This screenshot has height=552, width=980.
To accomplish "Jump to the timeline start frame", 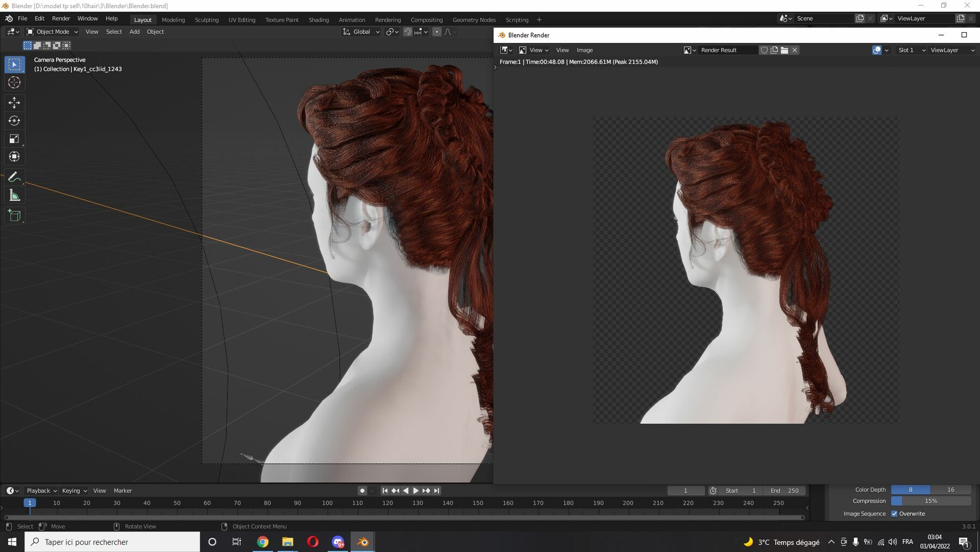I will 385,491.
